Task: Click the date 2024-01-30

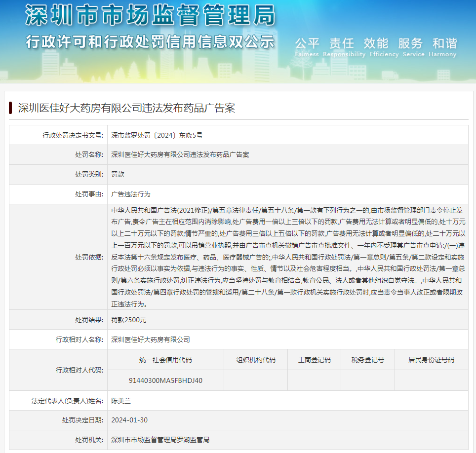Action: 129,420
